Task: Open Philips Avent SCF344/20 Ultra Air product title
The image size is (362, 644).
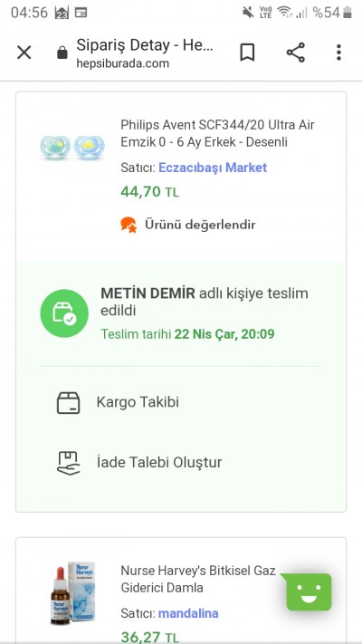Action: (217, 133)
